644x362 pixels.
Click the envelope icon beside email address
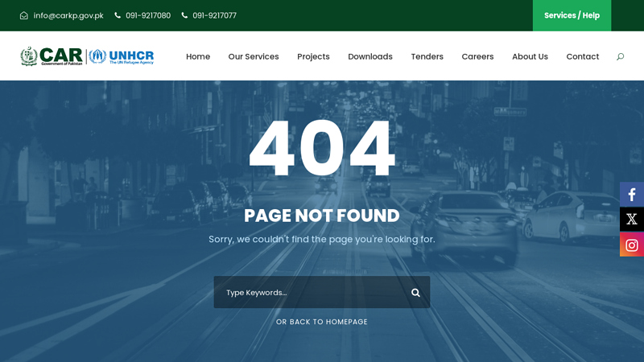[24, 15]
